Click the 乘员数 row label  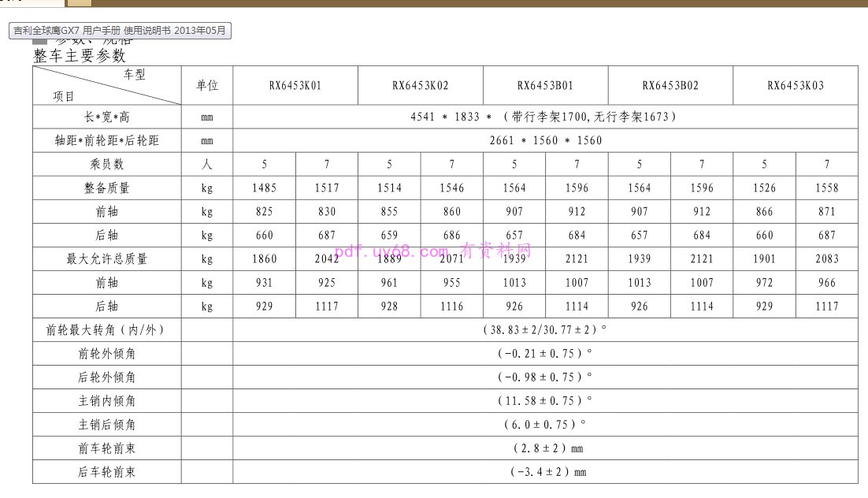pos(107,164)
